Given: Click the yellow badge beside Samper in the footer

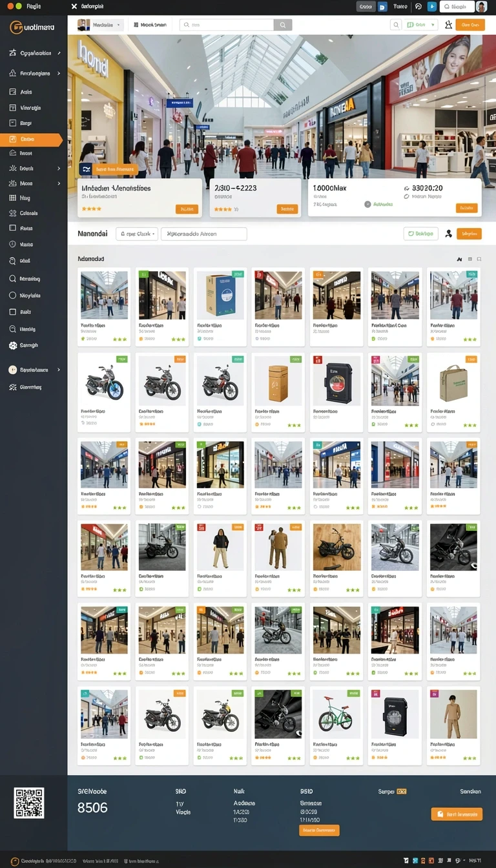Looking at the screenshot, I should (x=402, y=791).
